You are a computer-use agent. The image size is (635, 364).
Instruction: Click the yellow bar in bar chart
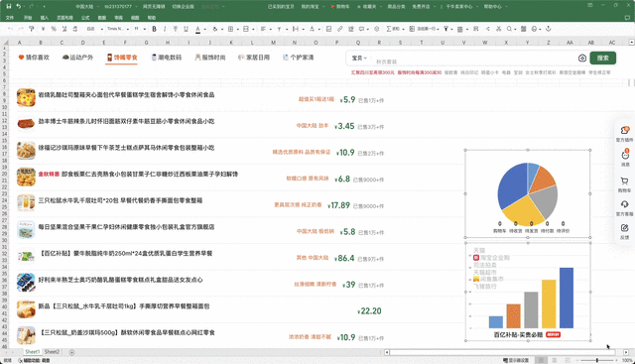coord(549,303)
